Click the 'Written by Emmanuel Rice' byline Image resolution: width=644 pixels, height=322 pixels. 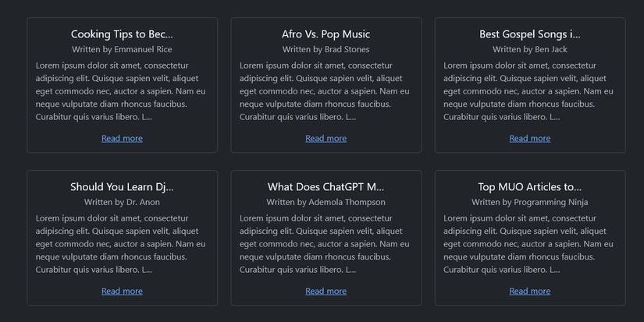coord(122,49)
